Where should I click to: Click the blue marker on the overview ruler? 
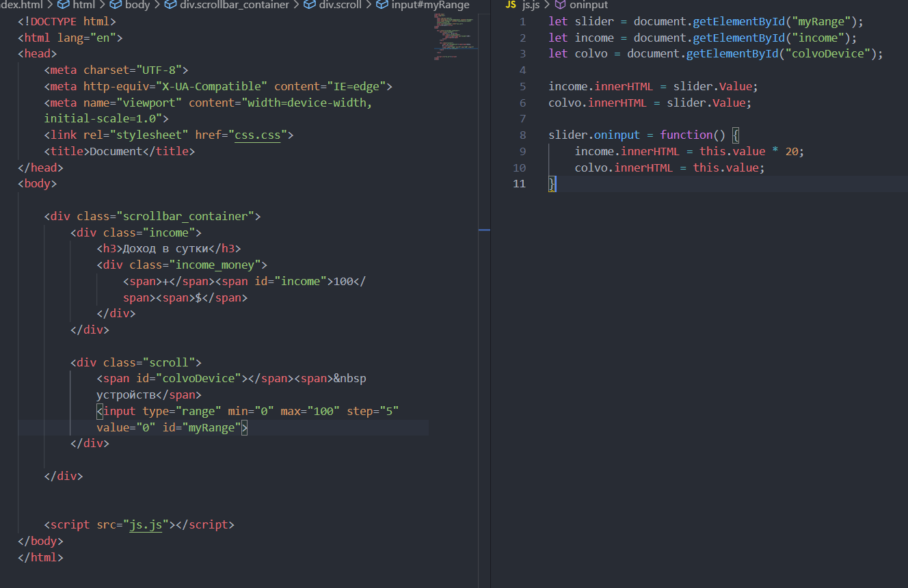pos(484,230)
